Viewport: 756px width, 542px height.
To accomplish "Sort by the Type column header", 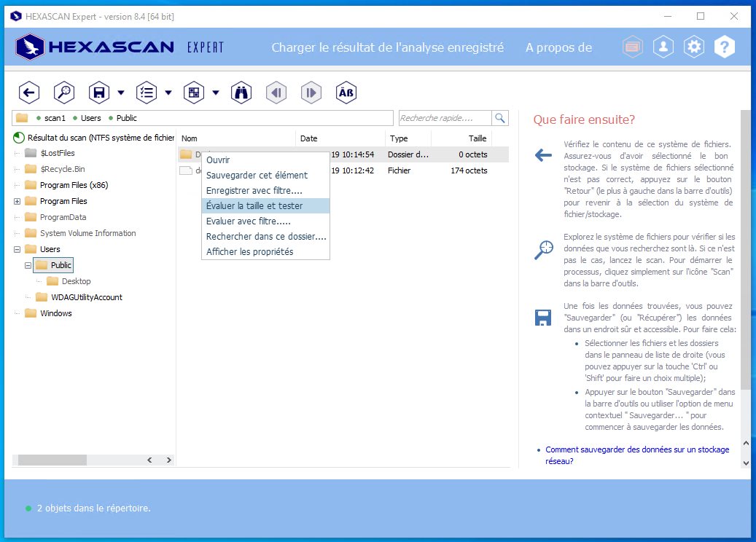I will 408,138.
